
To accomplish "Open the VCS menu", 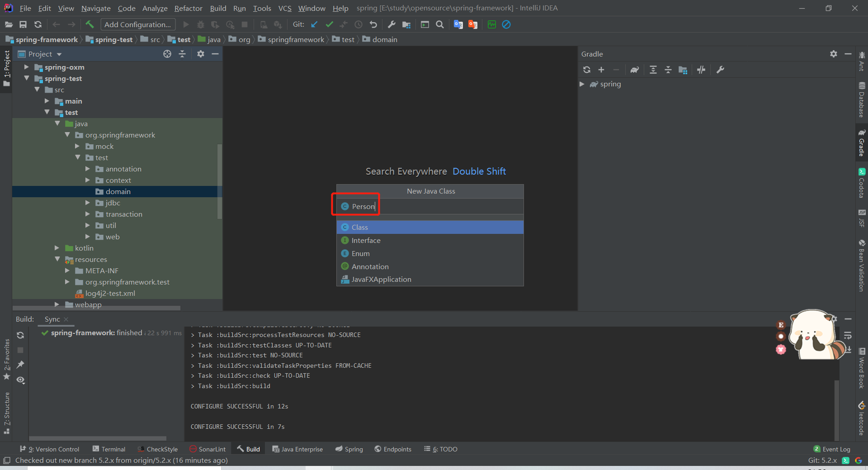I will pos(285,8).
